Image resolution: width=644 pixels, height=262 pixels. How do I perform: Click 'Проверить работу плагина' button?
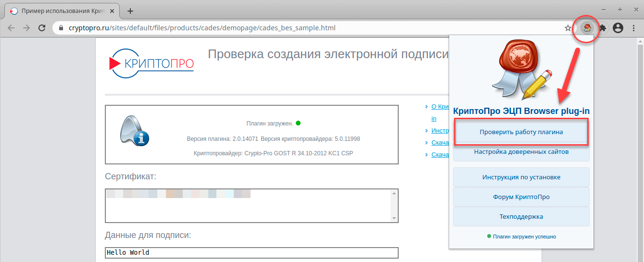[521, 132]
